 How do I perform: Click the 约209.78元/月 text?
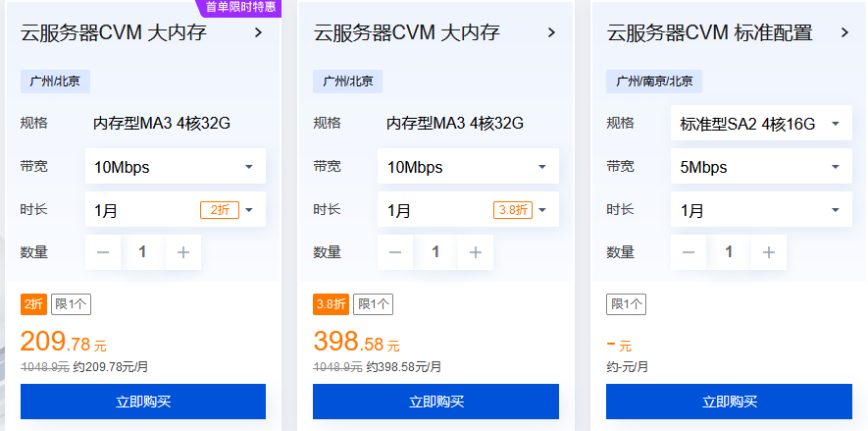click(111, 367)
